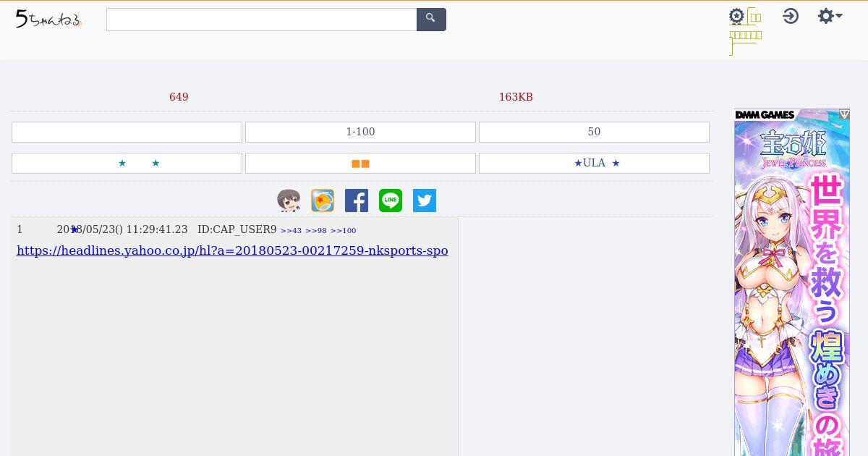868x456 pixels.
Task: Open the gear settings dropdown
Action: [830, 16]
